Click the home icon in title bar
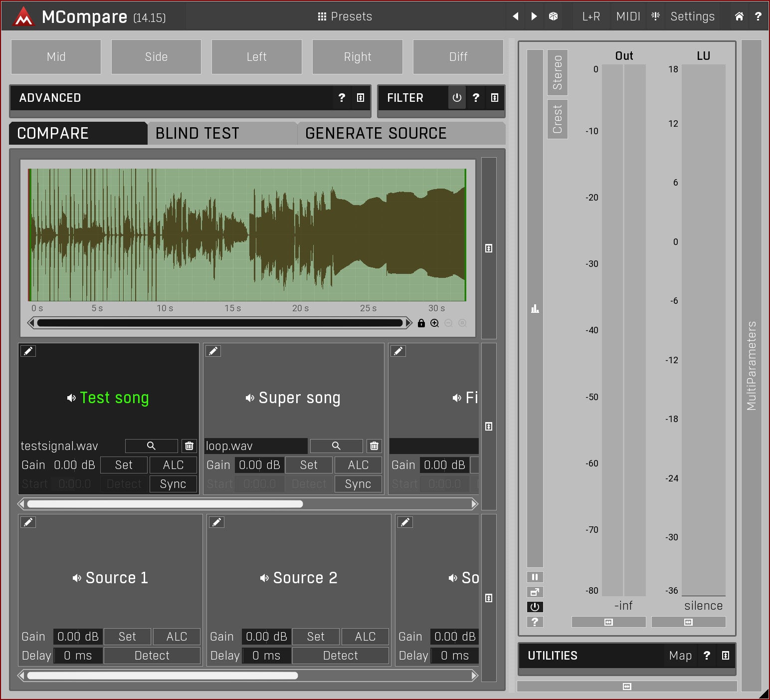 (739, 16)
